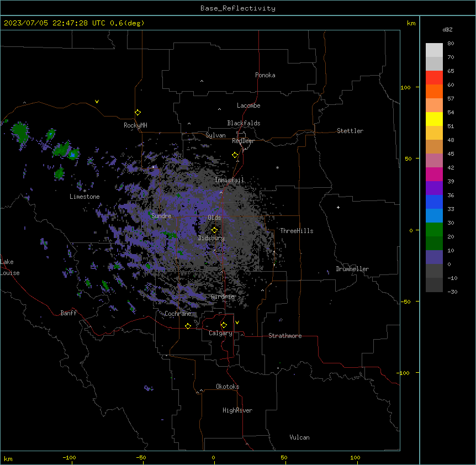Click the Airdrie city label
The width and height of the screenshot is (476, 465).
point(223,297)
